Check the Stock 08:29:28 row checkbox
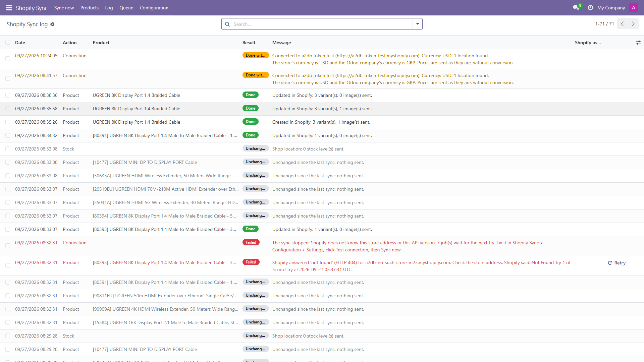The height and width of the screenshot is (362, 644). pyautogui.click(x=8, y=336)
